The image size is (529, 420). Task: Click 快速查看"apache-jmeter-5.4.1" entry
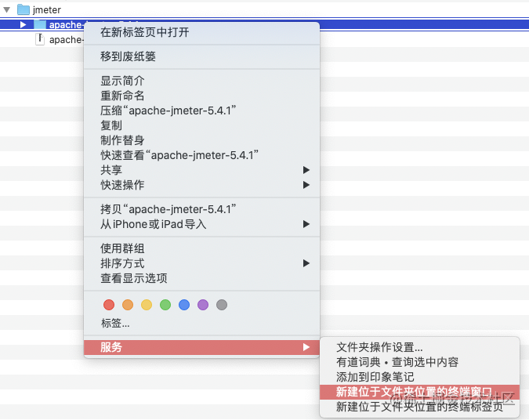pyautogui.click(x=201, y=155)
